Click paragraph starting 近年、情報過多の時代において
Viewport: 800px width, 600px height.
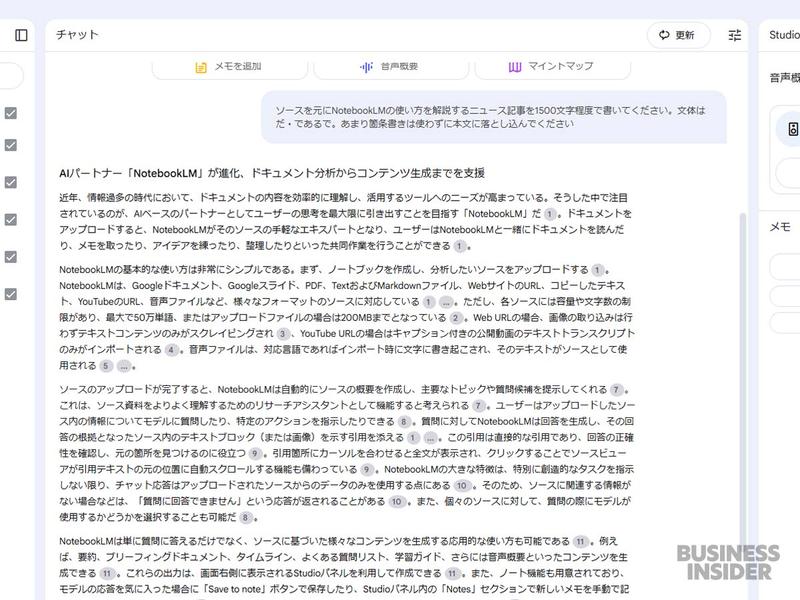click(x=346, y=222)
